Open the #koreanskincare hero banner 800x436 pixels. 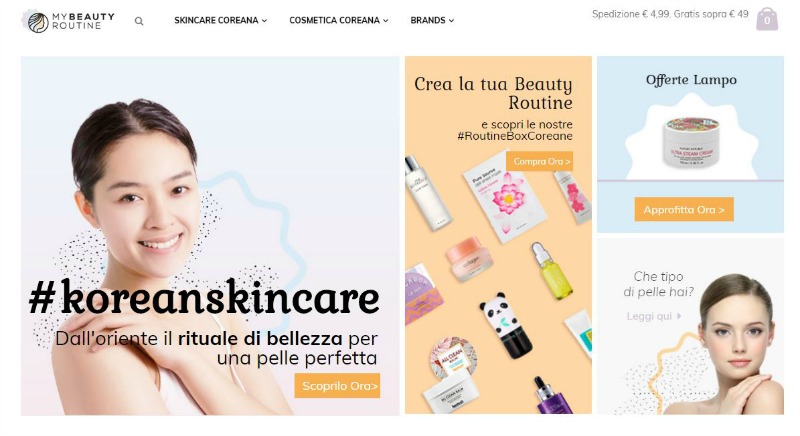point(210,236)
